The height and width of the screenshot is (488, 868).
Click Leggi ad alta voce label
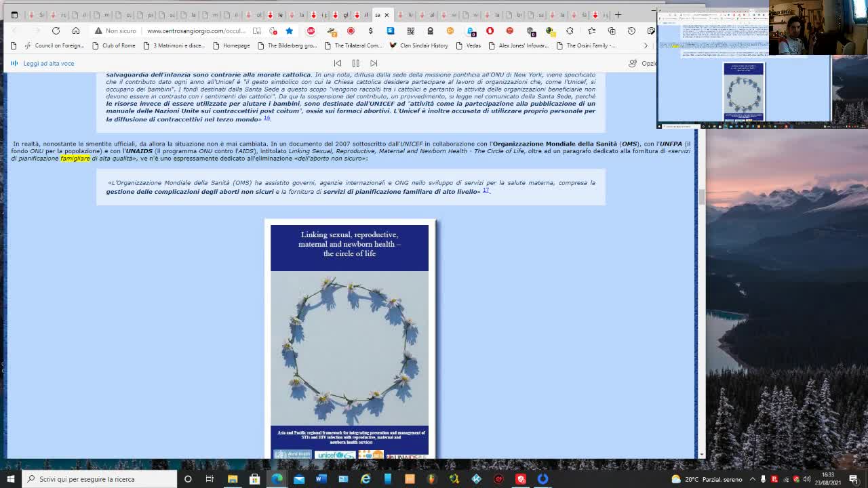[49, 64]
